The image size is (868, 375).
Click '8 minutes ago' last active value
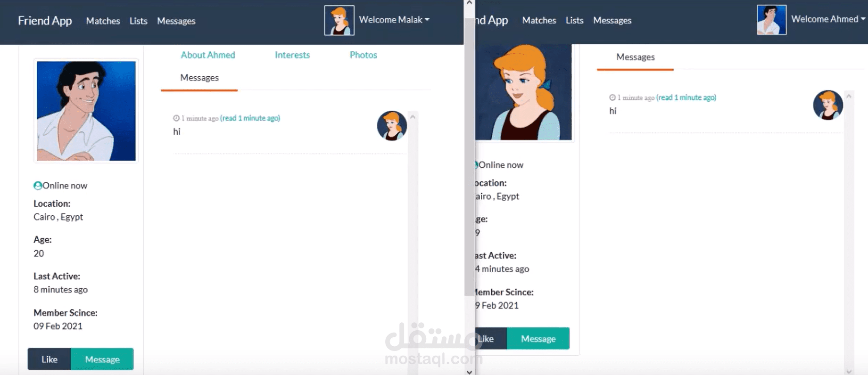pyautogui.click(x=61, y=290)
